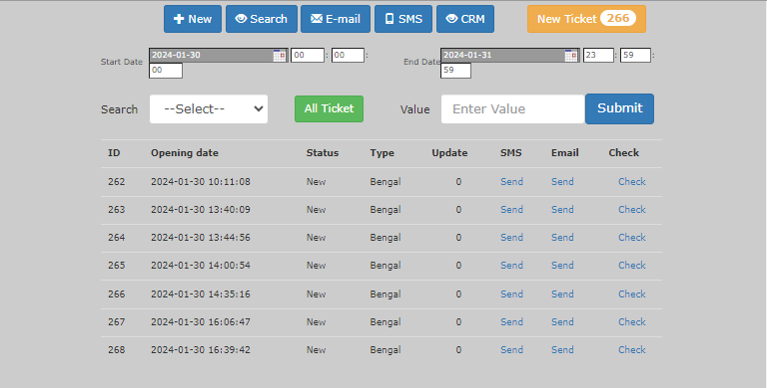Expand the Search --Select-- dropdown
The image size is (767, 388).
[x=209, y=109]
